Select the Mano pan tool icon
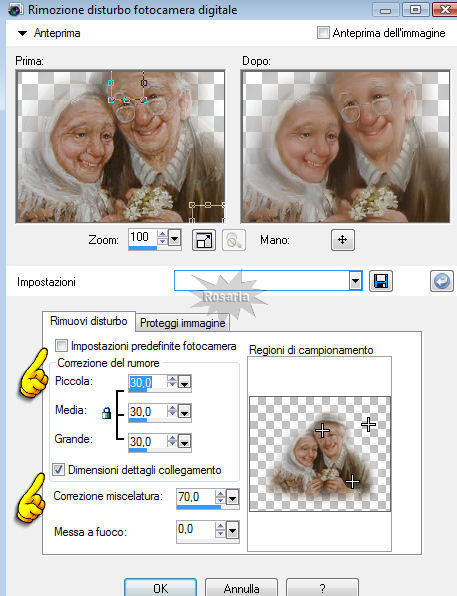This screenshot has width=457, height=596. [343, 240]
